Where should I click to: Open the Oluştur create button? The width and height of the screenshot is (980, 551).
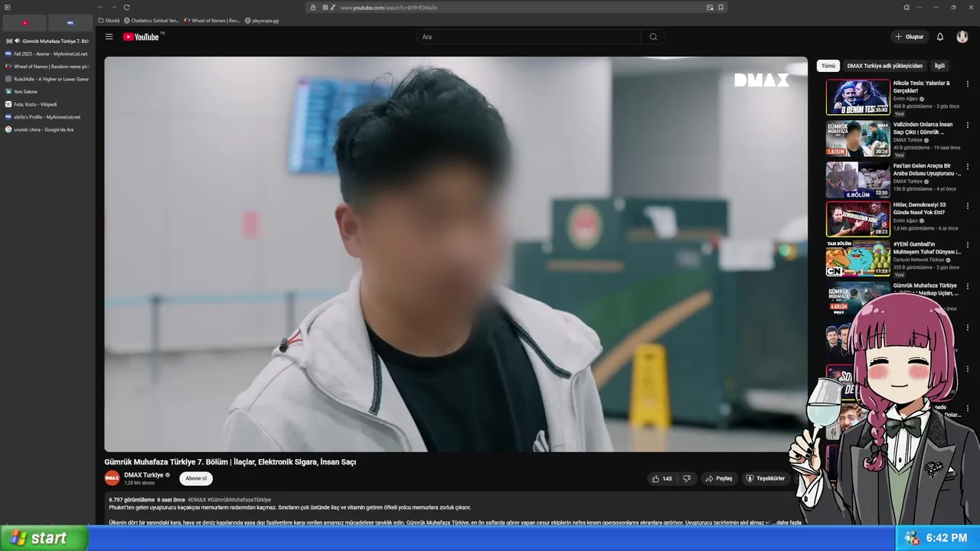coord(910,37)
